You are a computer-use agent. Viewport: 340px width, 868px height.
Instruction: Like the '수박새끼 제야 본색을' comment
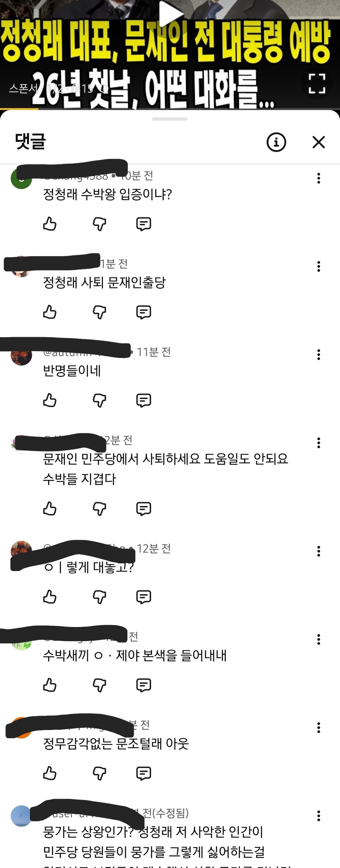pyautogui.click(x=50, y=685)
